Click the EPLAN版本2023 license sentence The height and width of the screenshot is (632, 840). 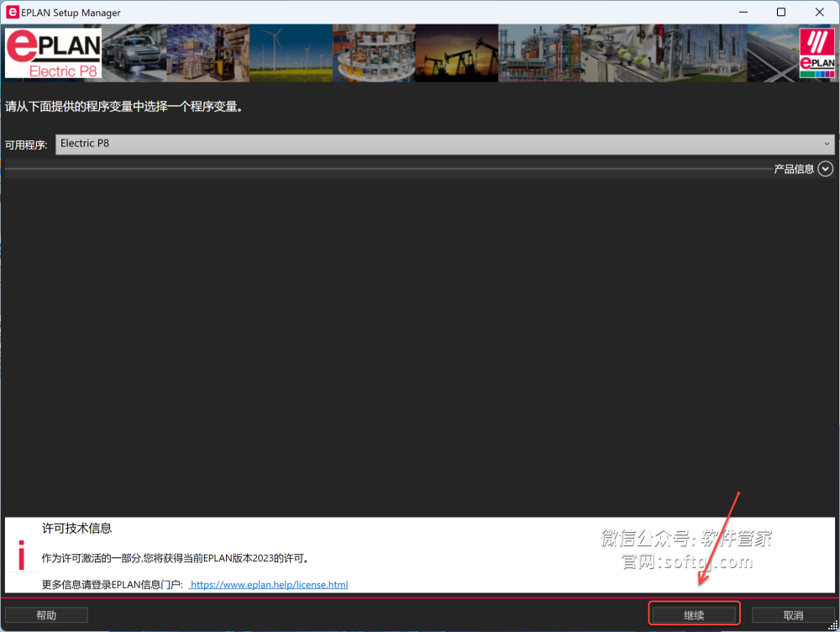[176, 558]
